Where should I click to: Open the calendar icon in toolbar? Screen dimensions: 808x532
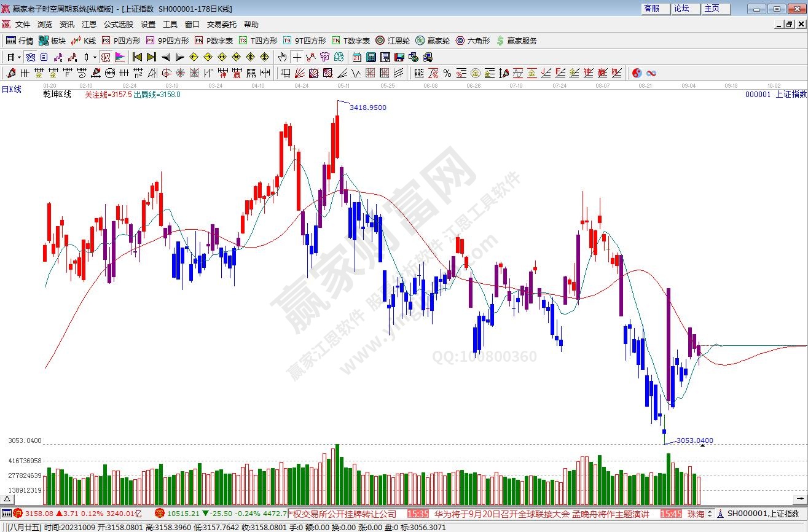[x=357, y=57]
